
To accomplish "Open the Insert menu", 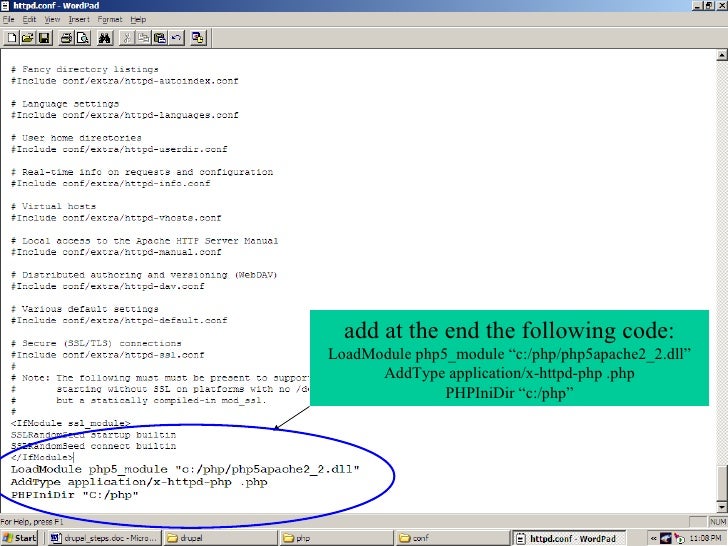I will click(79, 20).
